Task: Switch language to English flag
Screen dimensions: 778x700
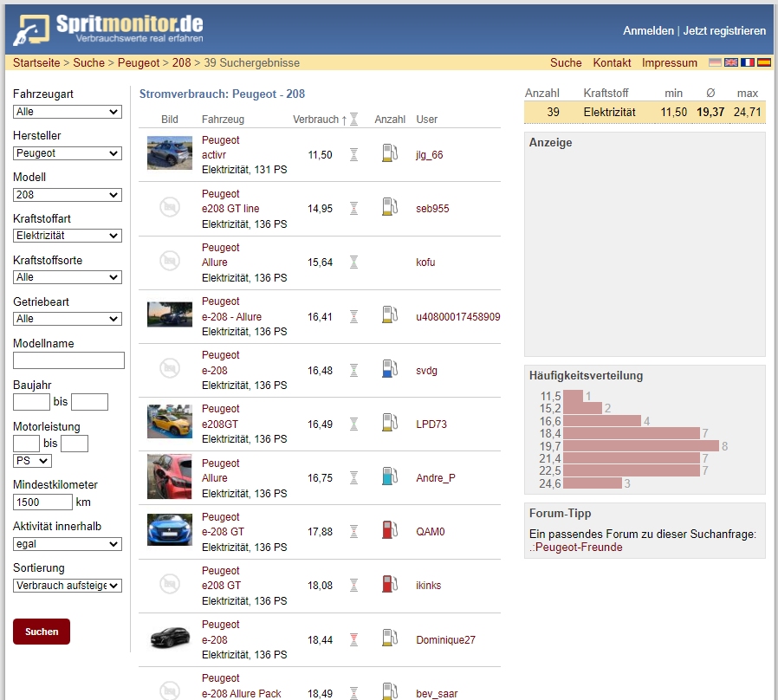Action: click(x=731, y=62)
